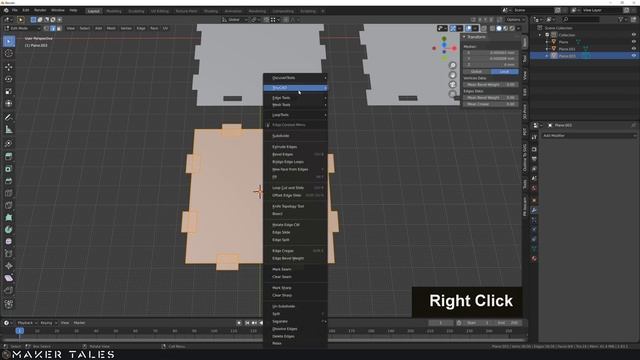Hide the Plane.001 object in the outliner
The image size is (640, 360).
tap(633, 49)
